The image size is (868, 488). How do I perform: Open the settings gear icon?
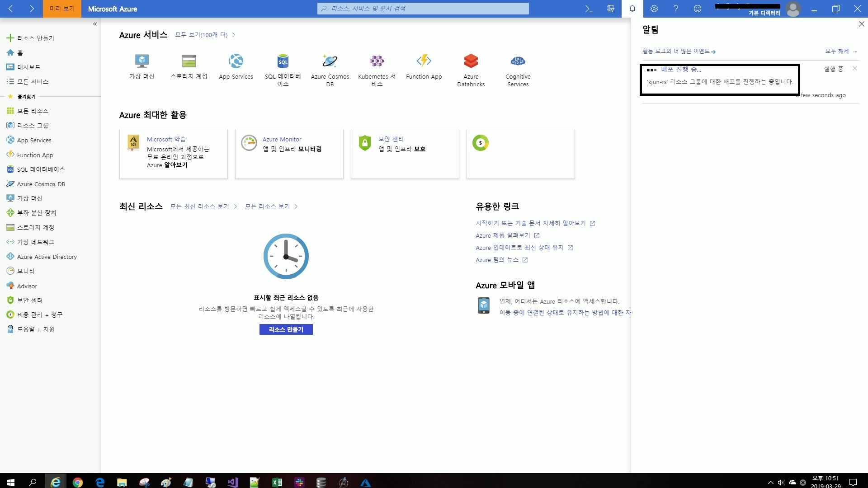click(x=654, y=9)
